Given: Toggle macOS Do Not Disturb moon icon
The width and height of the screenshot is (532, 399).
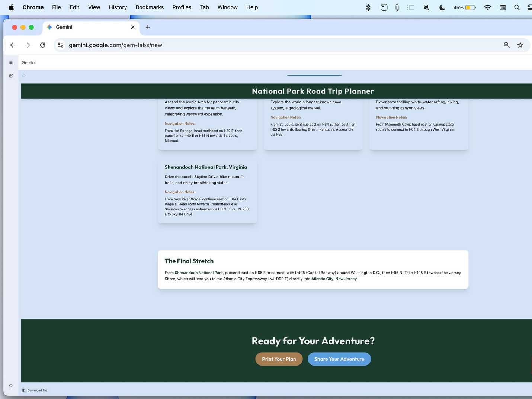Looking at the screenshot, I should point(442,7).
